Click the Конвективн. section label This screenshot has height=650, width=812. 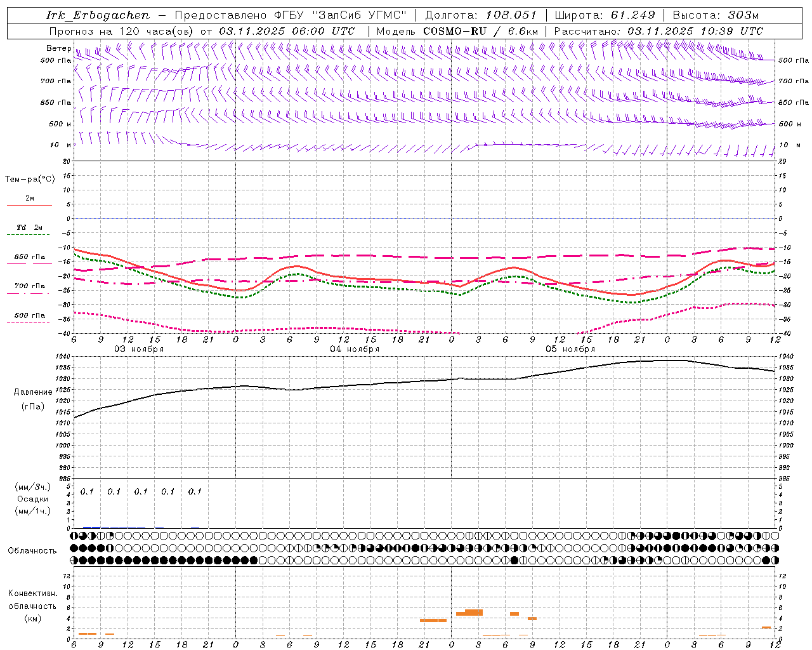tap(32, 594)
